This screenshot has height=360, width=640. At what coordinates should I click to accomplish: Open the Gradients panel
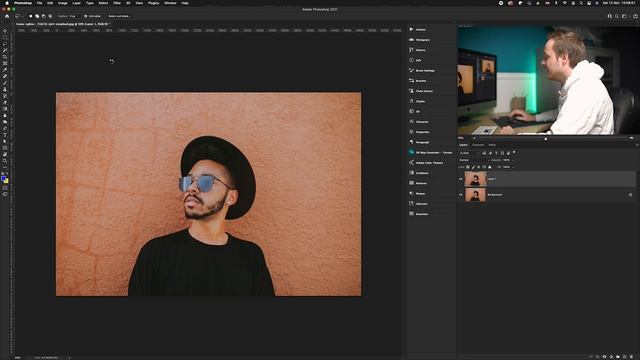[419, 173]
